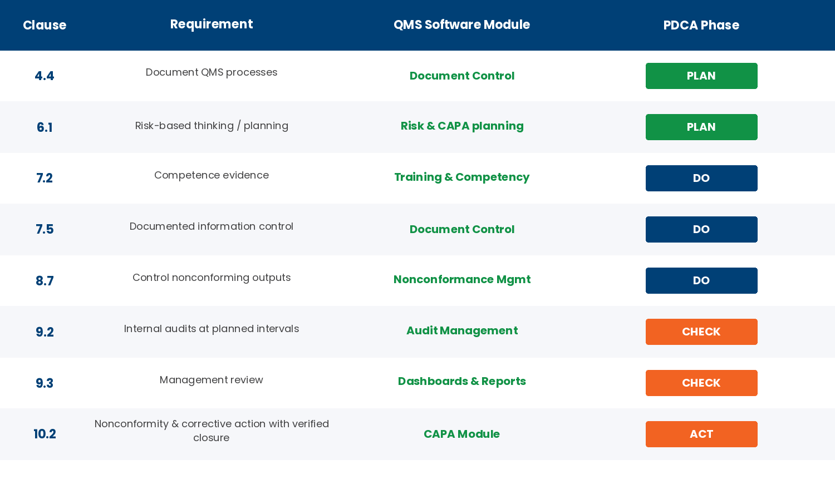Open 'Audit Management' module
The width and height of the screenshot is (835, 504).
click(462, 331)
